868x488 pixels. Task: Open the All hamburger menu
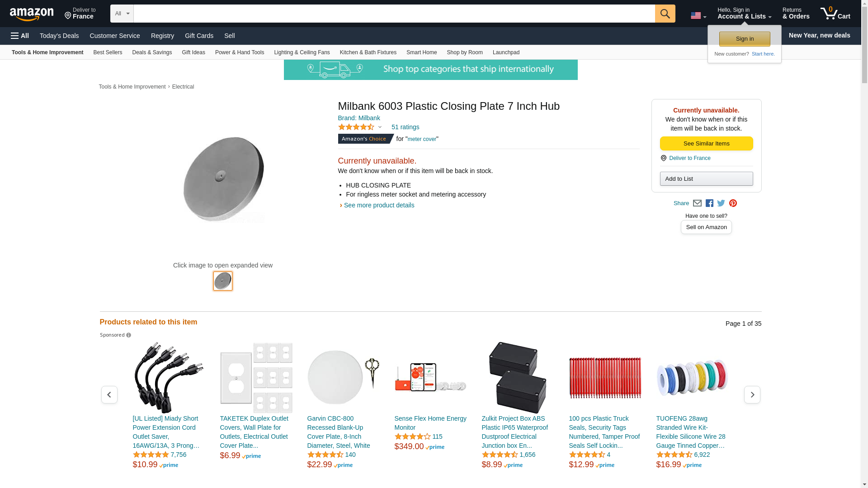[x=20, y=36]
